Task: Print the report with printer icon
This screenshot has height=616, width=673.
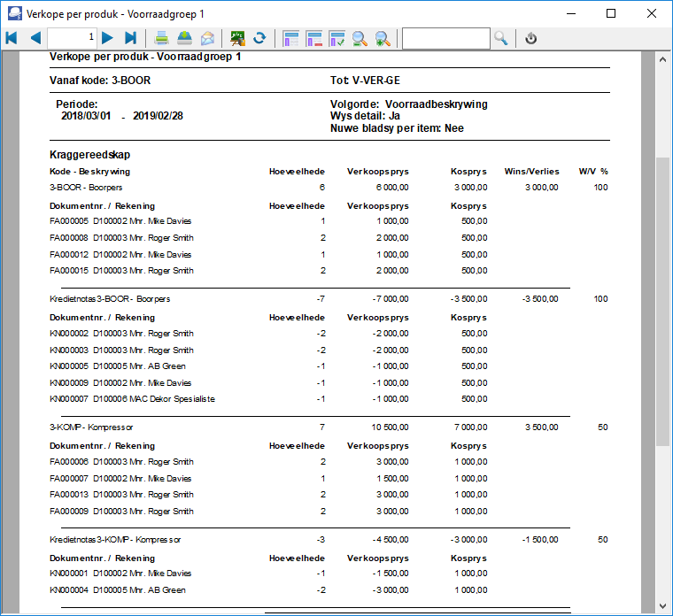Action: [161, 38]
